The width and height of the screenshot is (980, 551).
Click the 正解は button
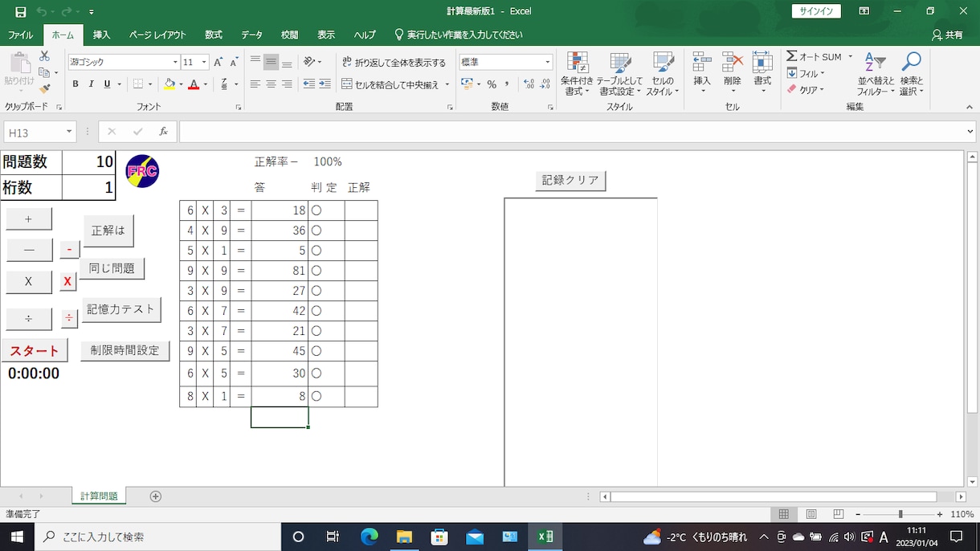click(108, 231)
